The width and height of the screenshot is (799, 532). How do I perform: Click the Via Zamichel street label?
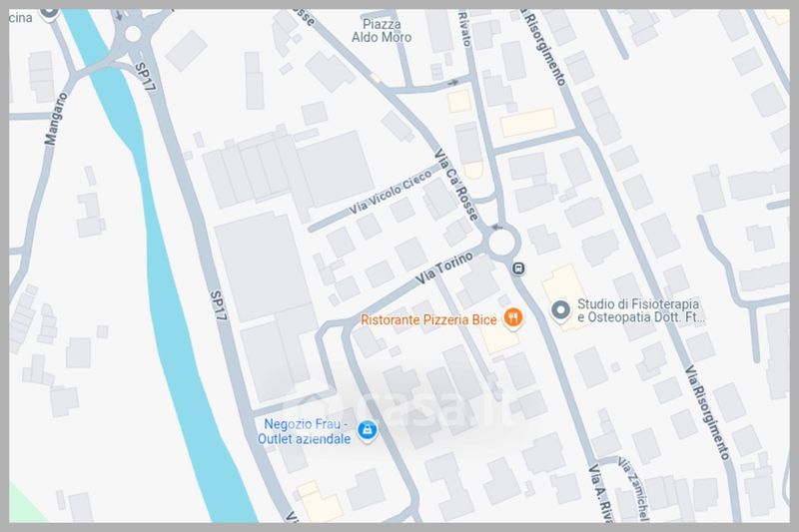pos(633,489)
